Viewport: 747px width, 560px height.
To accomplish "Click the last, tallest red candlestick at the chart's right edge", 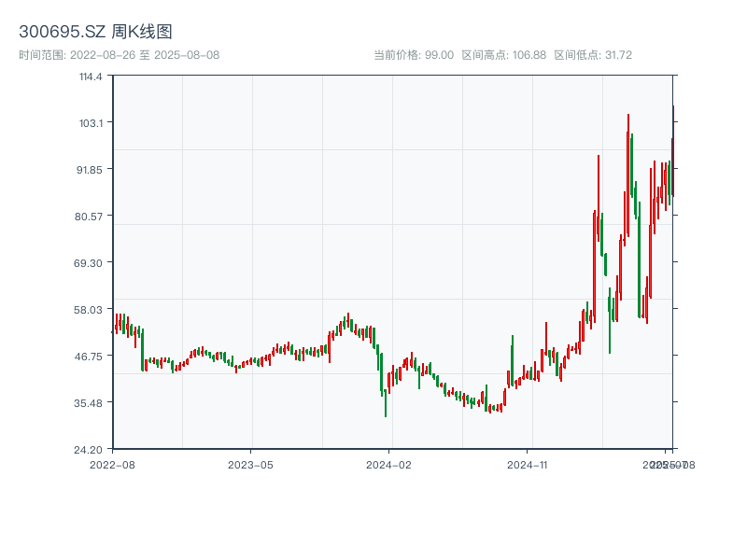I will click(673, 151).
